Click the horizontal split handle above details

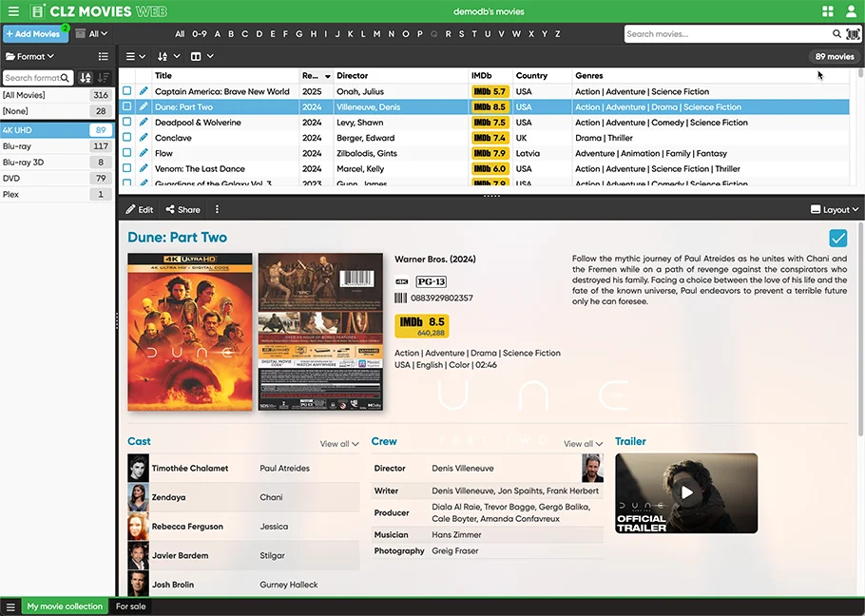coord(491,197)
